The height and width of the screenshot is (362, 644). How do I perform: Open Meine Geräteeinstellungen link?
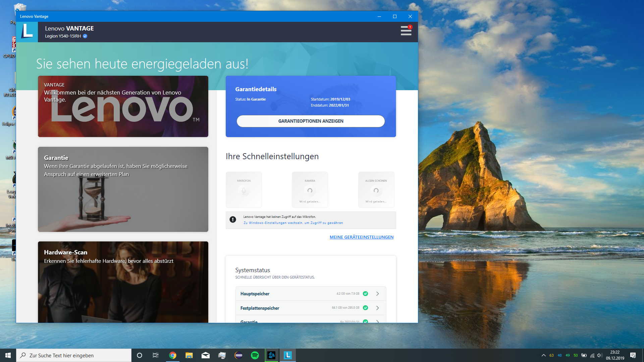pos(361,237)
